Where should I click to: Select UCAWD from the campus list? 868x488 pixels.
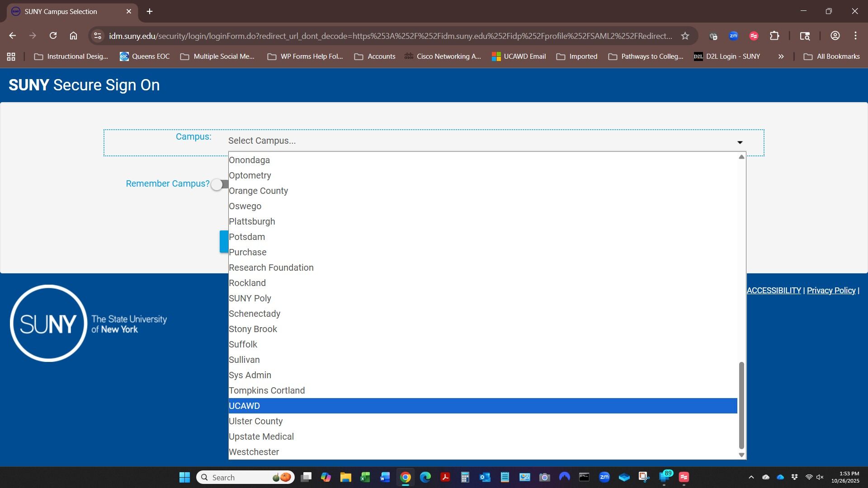pyautogui.click(x=483, y=406)
